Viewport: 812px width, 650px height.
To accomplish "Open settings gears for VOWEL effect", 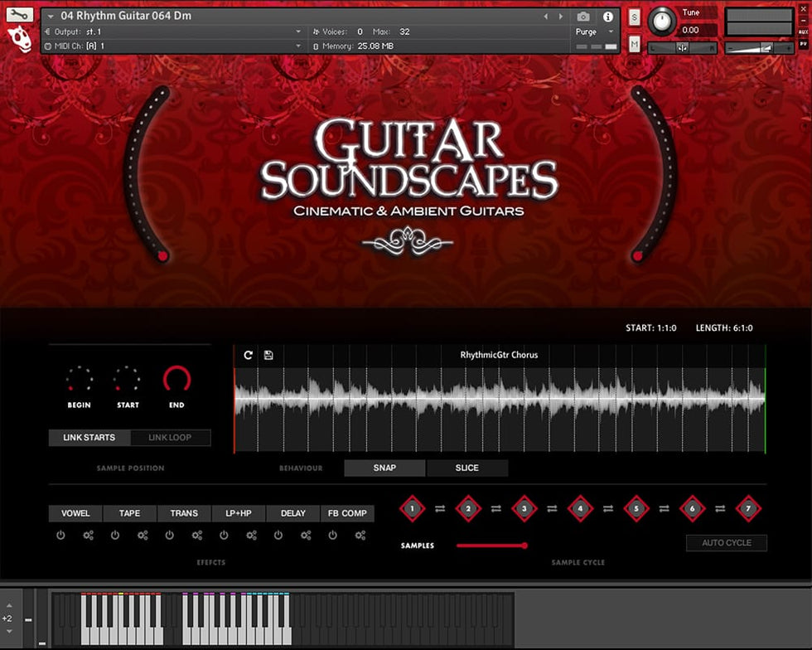I will [x=89, y=536].
